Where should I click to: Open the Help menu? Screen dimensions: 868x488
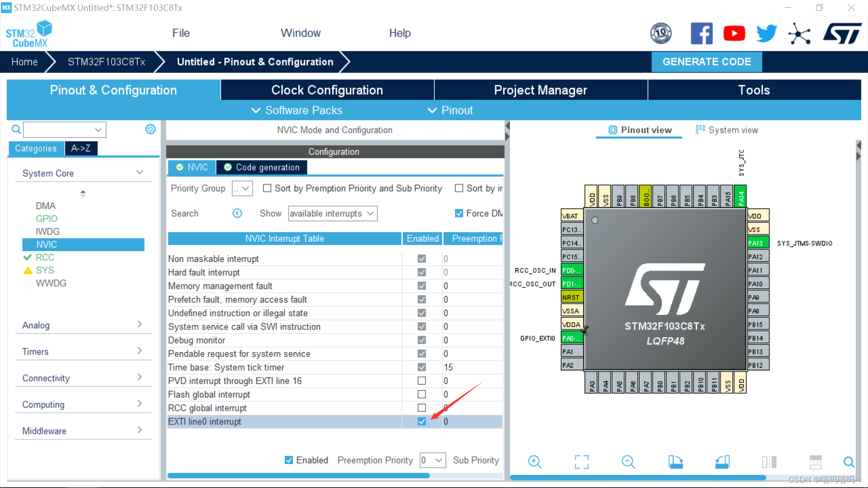tap(400, 33)
